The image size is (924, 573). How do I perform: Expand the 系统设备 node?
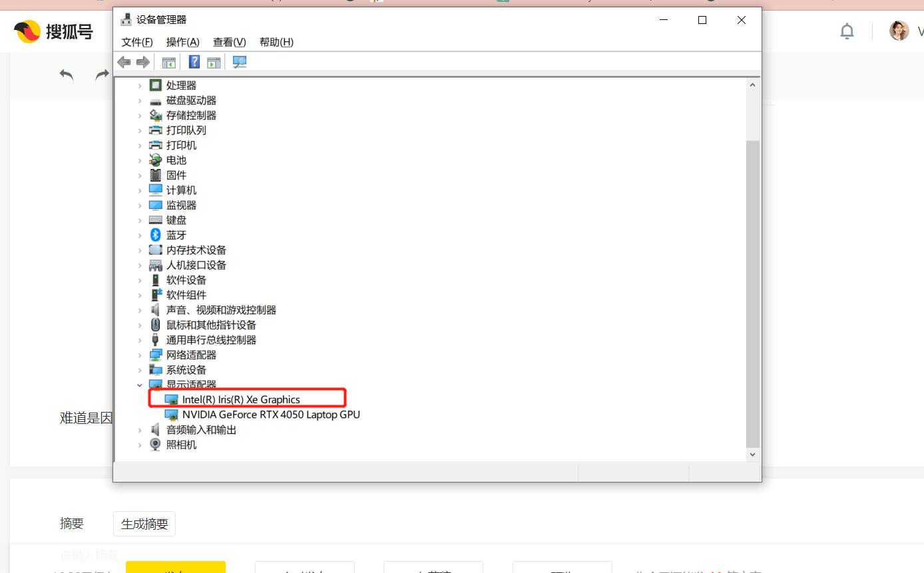click(140, 370)
